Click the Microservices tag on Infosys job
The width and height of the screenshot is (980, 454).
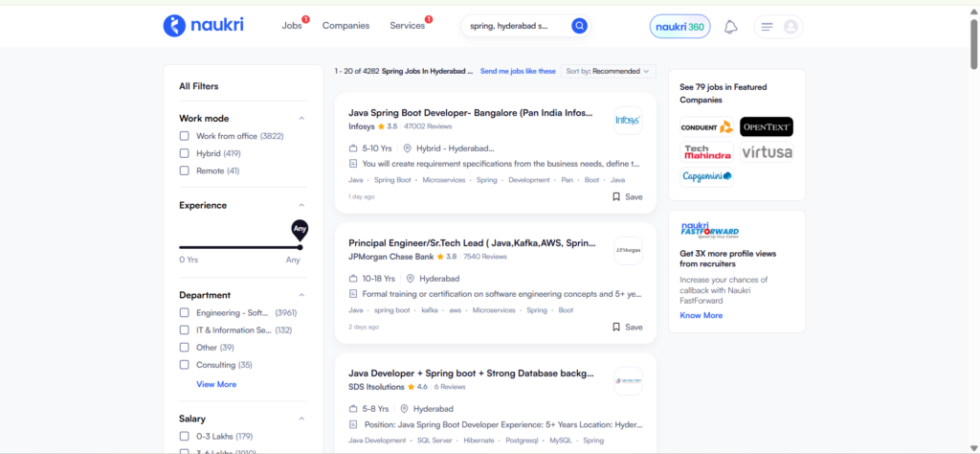(x=444, y=180)
